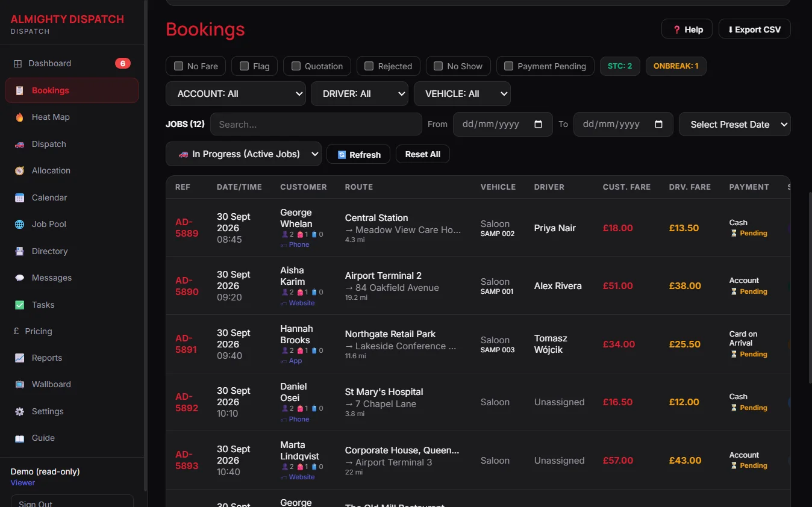The width and height of the screenshot is (812, 507).
Task: Open booking reference AD-5892
Action: coord(187,402)
